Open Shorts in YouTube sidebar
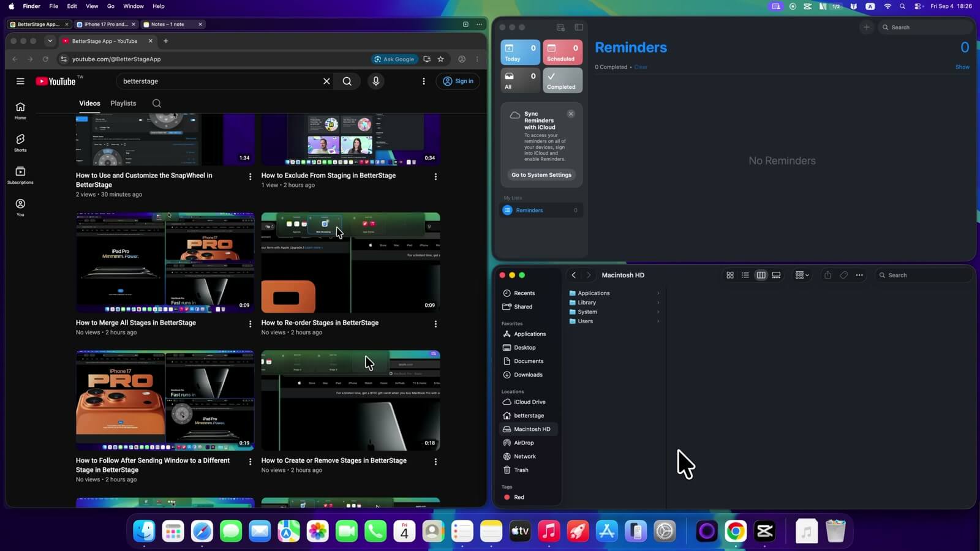Screen dimensions: 980x551 [20, 143]
